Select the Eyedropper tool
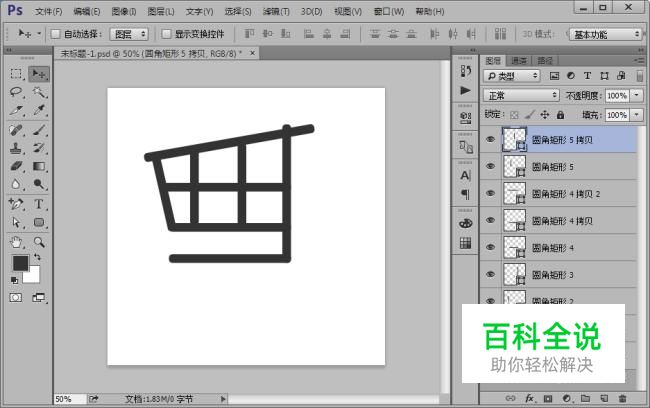The image size is (650, 408). pyautogui.click(x=39, y=110)
